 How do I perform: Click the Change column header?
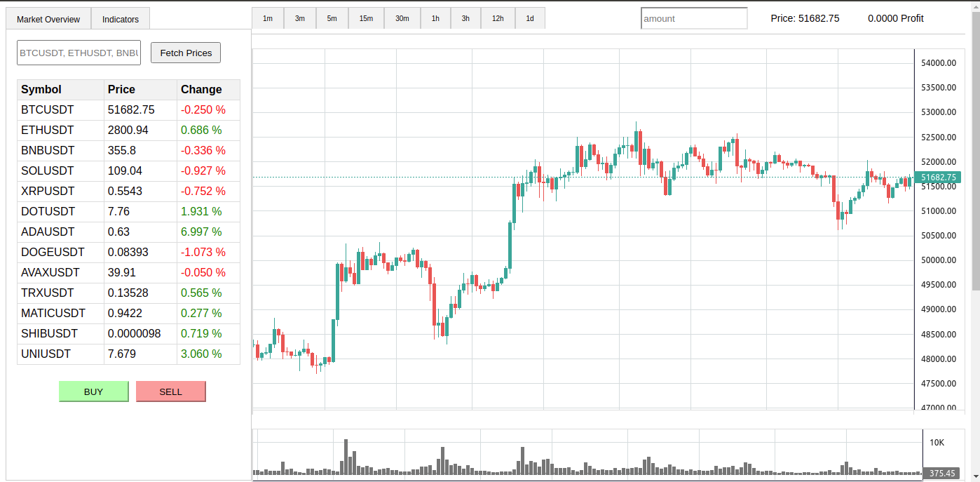tap(201, 90)
